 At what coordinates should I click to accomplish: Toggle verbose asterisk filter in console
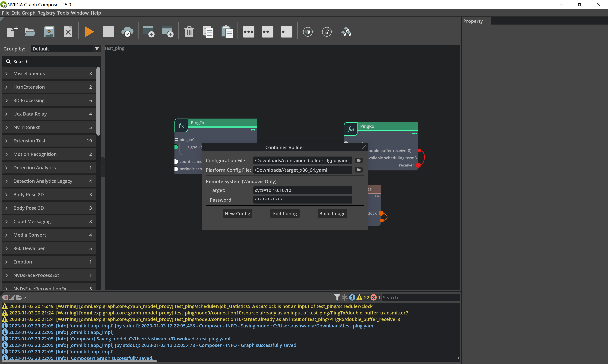tap(345, 297)
